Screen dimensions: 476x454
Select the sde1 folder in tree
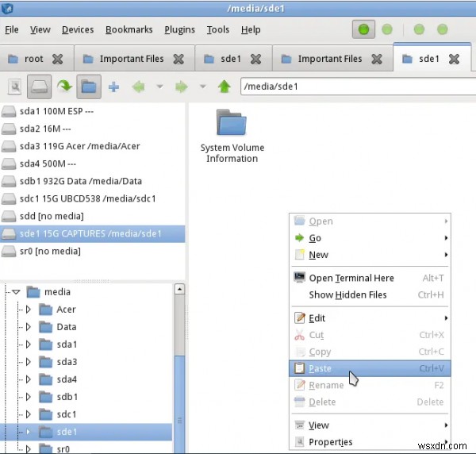click(x=67, y=432)
